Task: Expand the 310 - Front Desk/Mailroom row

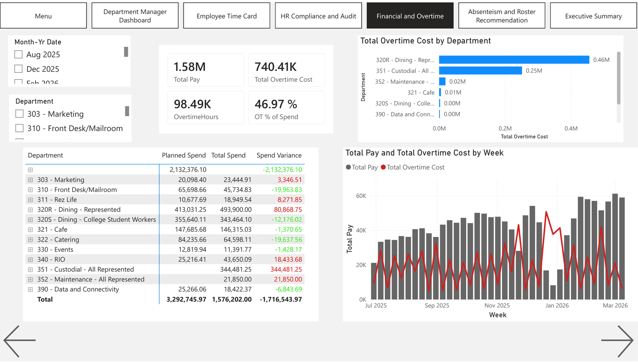Action: [x=30, y=190]
